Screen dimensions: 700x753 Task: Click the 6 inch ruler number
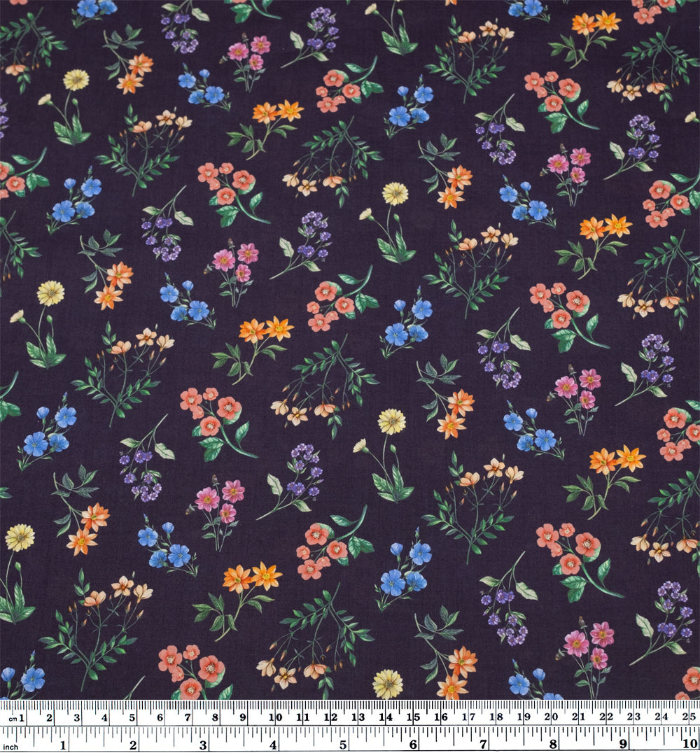412,743
